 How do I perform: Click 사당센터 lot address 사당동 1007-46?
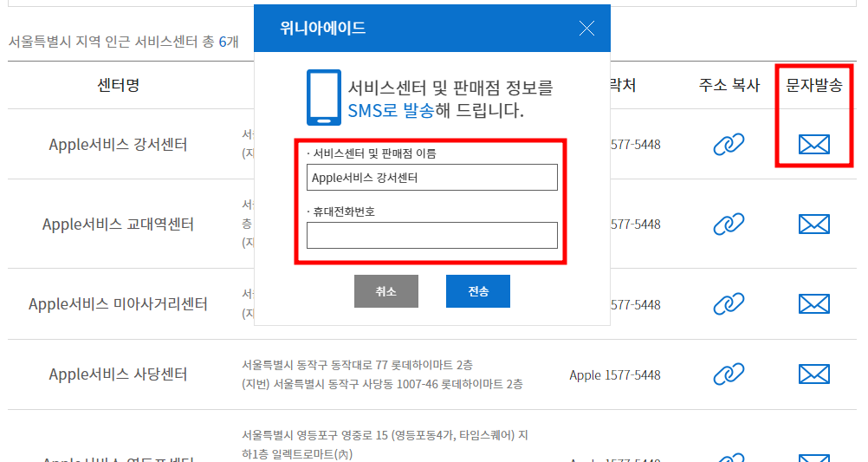[x=382, y=384]
